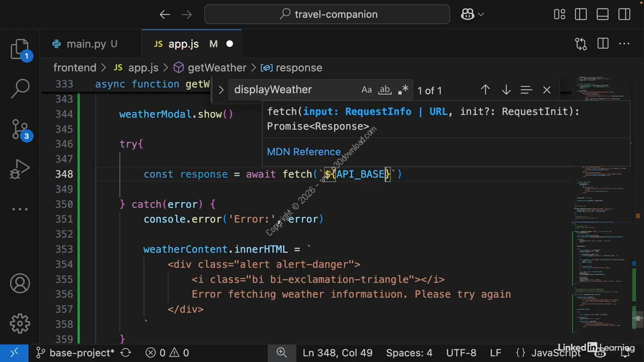Open the Copilot chat icon
Screen dimensions: 644x362
tap(467, 15)
